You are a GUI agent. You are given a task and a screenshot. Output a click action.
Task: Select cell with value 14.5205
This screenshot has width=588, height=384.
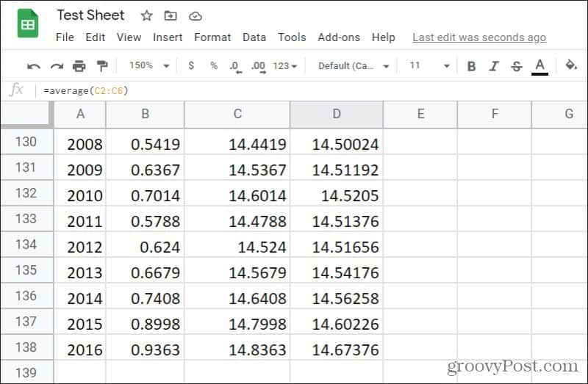337,194
